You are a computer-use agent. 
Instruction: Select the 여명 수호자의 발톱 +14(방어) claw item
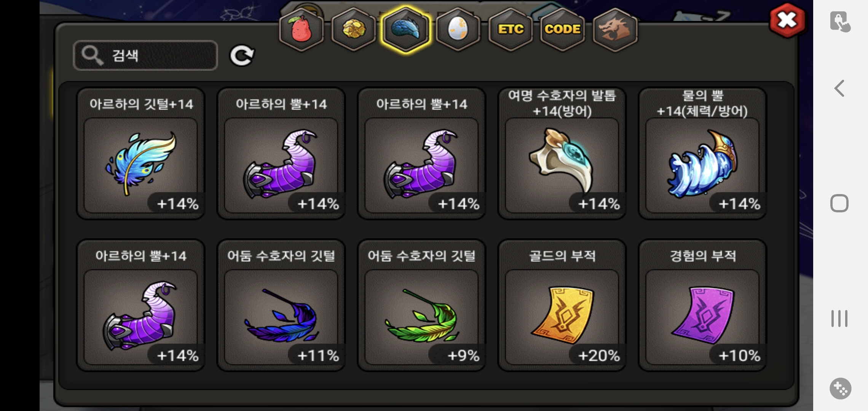click(x=562, y=153)
